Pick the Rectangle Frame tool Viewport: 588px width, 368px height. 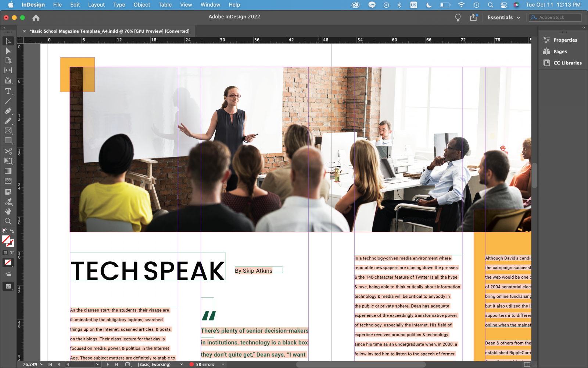(8, 131)
